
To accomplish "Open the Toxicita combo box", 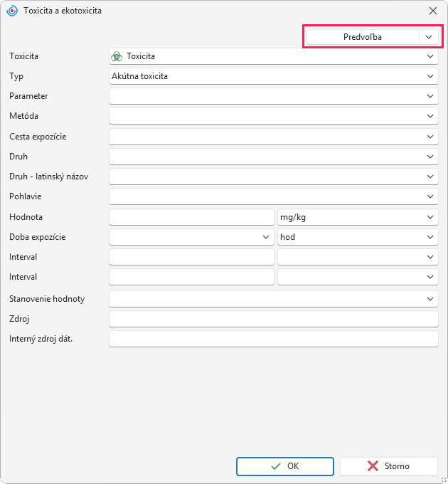I will [x=274, y=56].
